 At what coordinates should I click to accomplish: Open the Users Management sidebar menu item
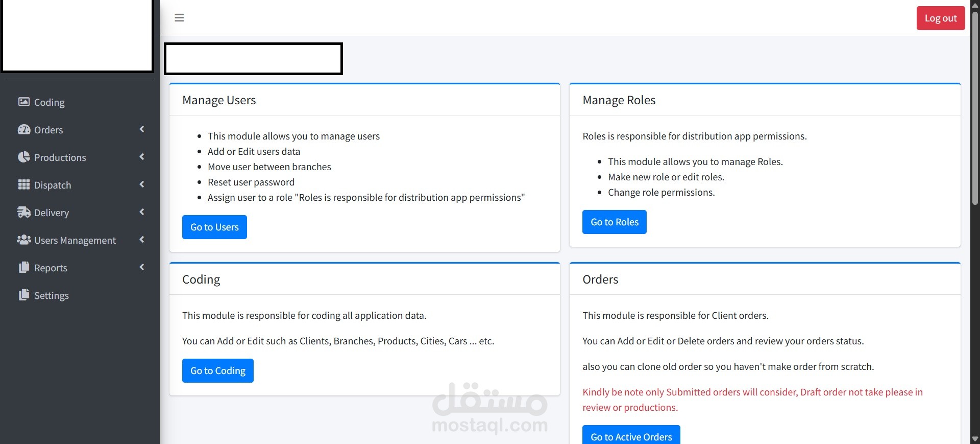pyautogui.click(x=80, y=240)
